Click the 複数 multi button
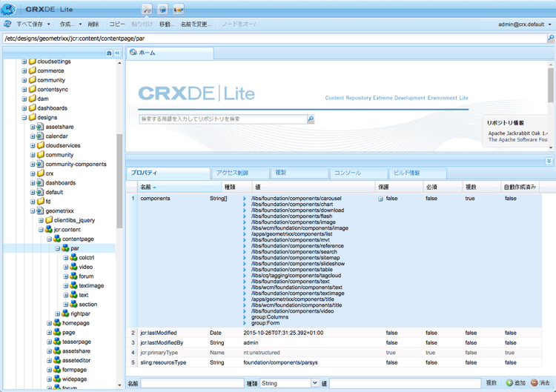This screenshot has height=392, width=556. tap(491, 383)
